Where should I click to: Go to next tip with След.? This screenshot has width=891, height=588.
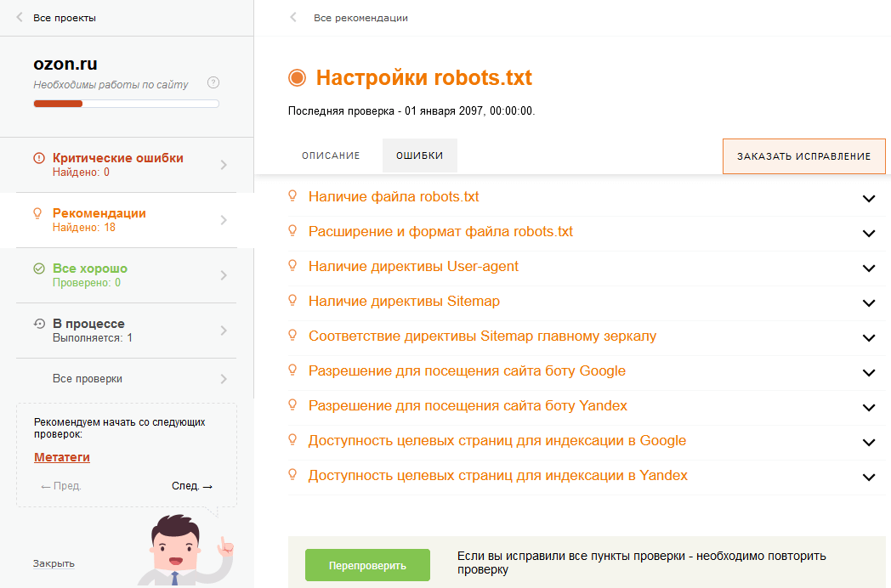[x=192, y=486]
